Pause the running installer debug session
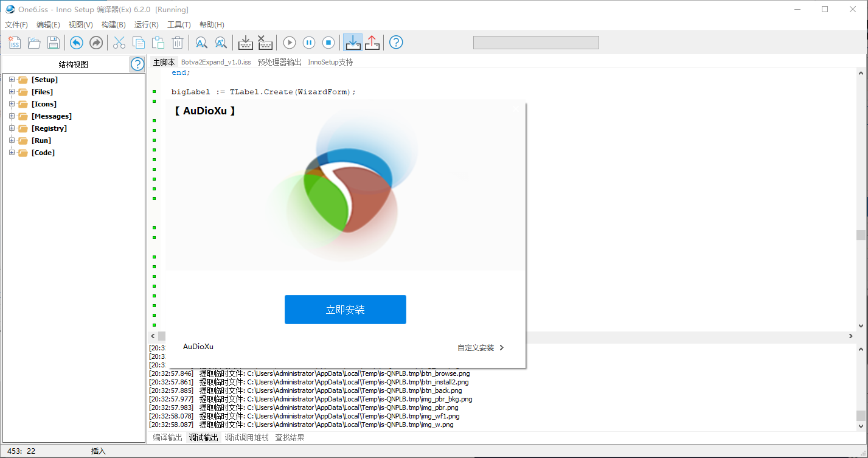868x458 pixels. (x=309, y=43)
